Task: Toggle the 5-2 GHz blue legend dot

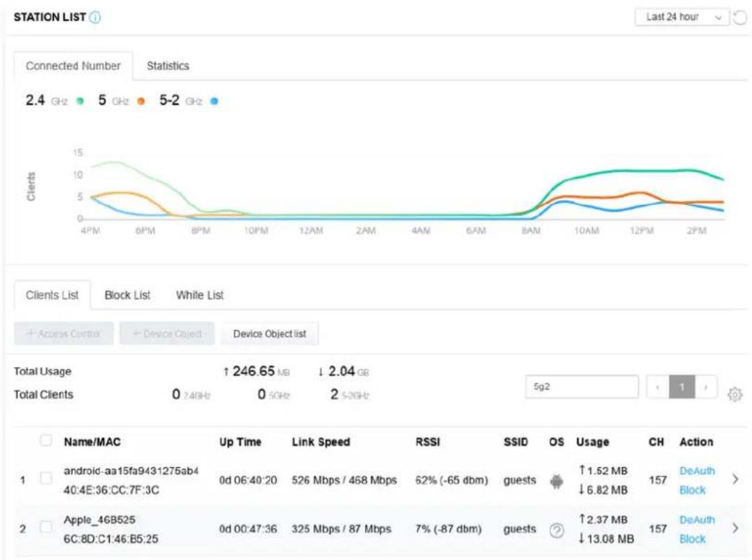Action: (215, 101)
